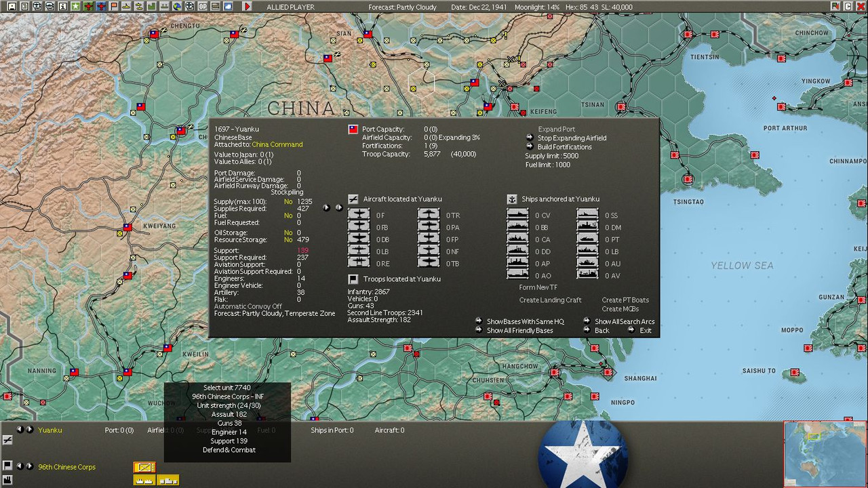This screenshot has width=868, height=488.
Task: Toggle 'Show All Search Arcs'
Action: (619, 321)
